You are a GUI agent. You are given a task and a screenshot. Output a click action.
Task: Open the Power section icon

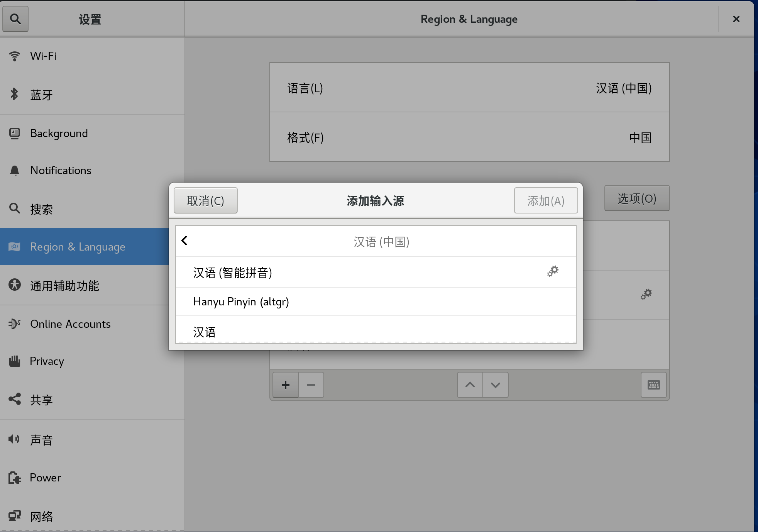tap(15, 478)
